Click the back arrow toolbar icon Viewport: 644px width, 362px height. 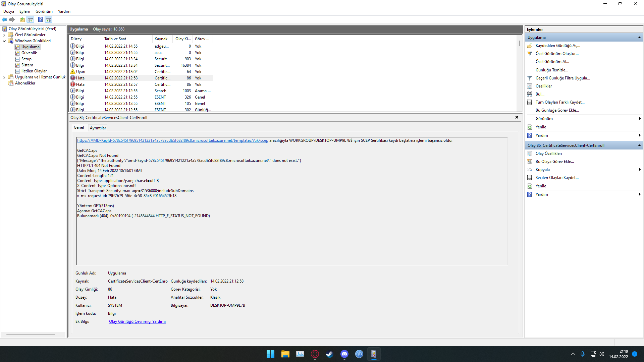coord(4,20)
